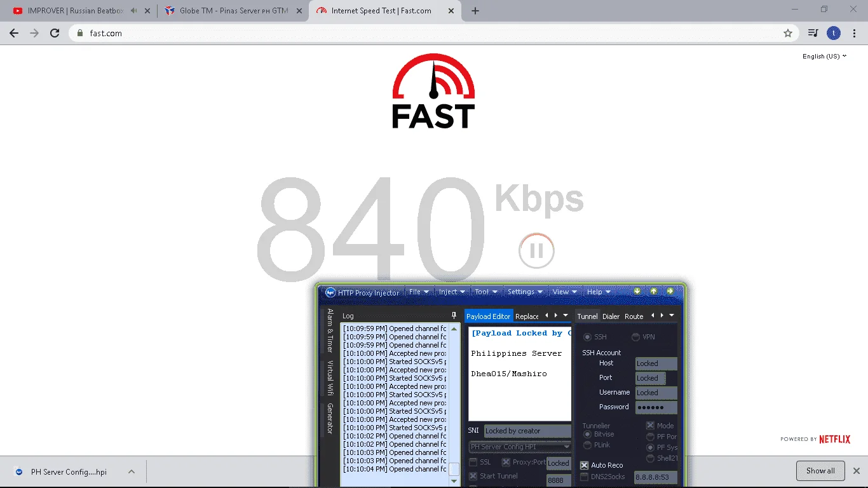Open the Inject menu dropdown
868x488 pixels.
[x=452, y=292]
